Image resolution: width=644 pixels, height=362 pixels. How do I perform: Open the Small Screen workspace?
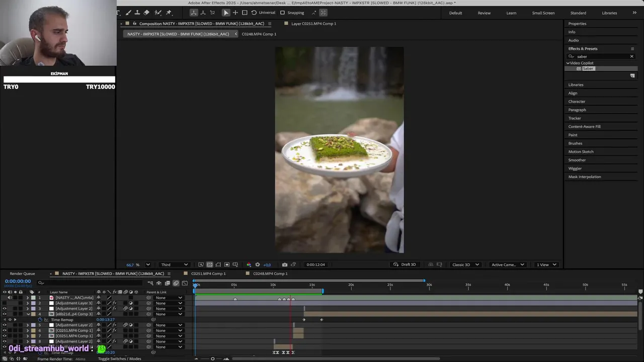[x=543, y=13]
